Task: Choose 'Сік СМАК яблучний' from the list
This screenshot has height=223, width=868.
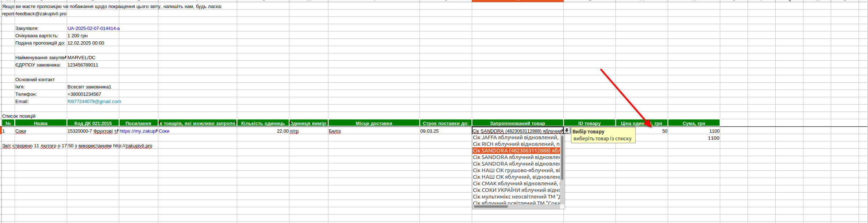Action: (x=516, y=184)
